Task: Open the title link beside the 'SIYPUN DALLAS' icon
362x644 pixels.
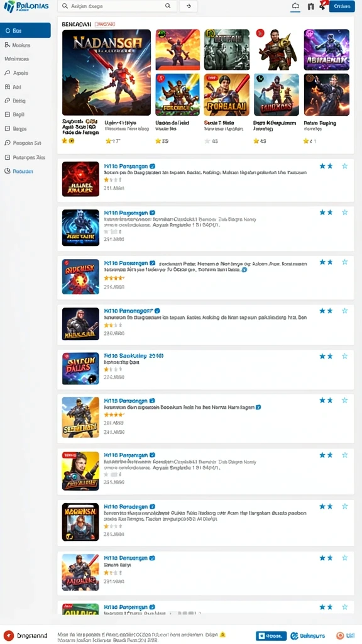Action: click(134, 356)
